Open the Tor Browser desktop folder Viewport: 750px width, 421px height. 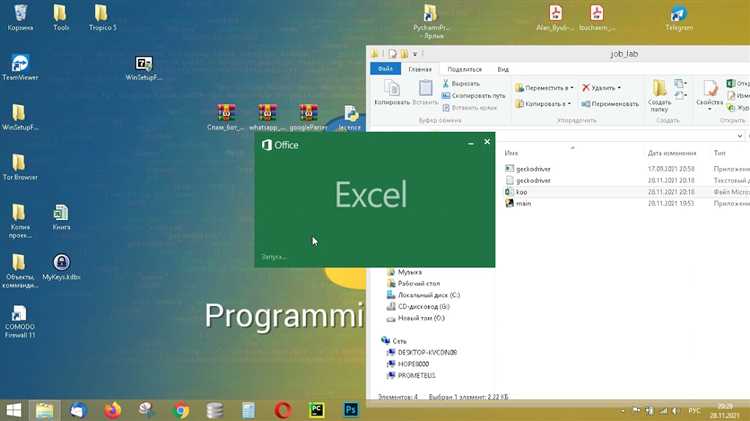click(x=20, y=167)
